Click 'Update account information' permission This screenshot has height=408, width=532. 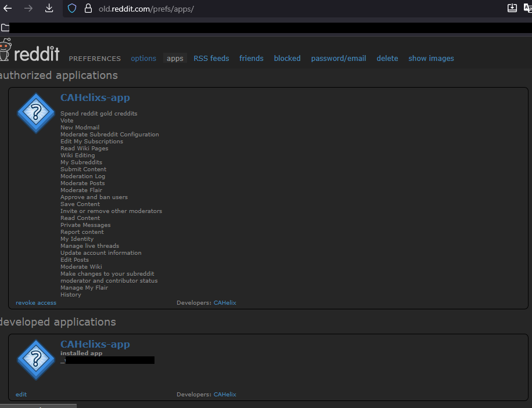[101, 253]
